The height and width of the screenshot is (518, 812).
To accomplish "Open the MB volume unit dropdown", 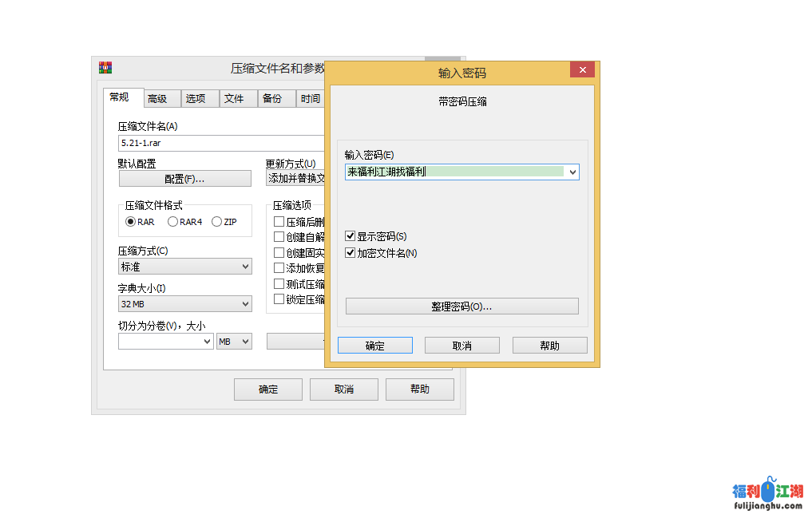I will tap(234, 342).
